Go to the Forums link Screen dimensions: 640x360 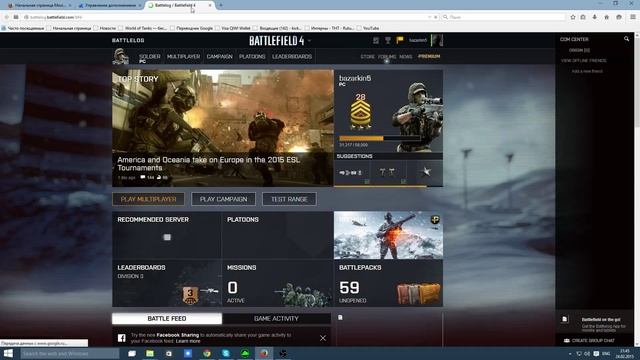tap(387, 57)
